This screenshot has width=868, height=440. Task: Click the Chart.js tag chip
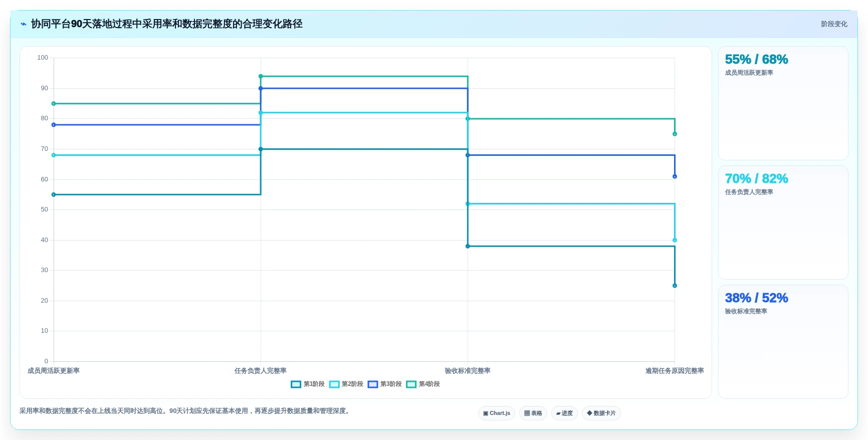coord(497,413)
